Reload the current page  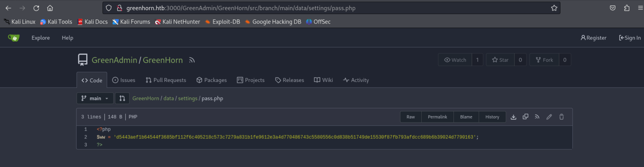36,8
